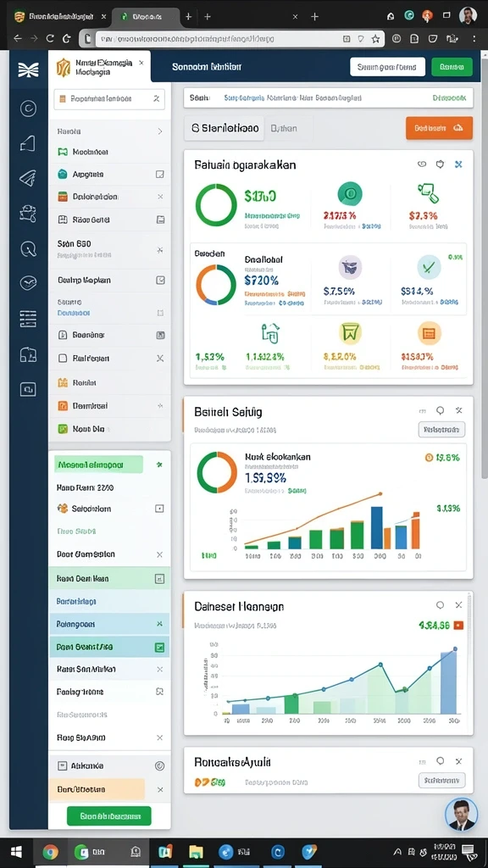Click the list rows icon in sidebar

28,319
